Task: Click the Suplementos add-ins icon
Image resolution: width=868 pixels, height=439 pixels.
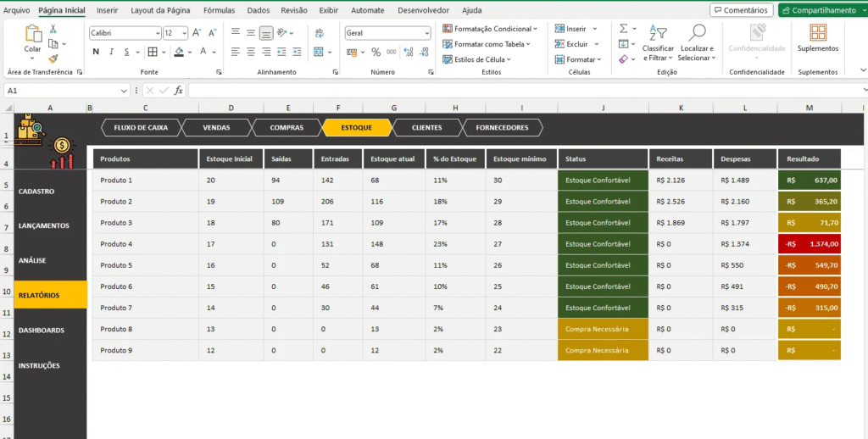Action: tap(818, 33)
